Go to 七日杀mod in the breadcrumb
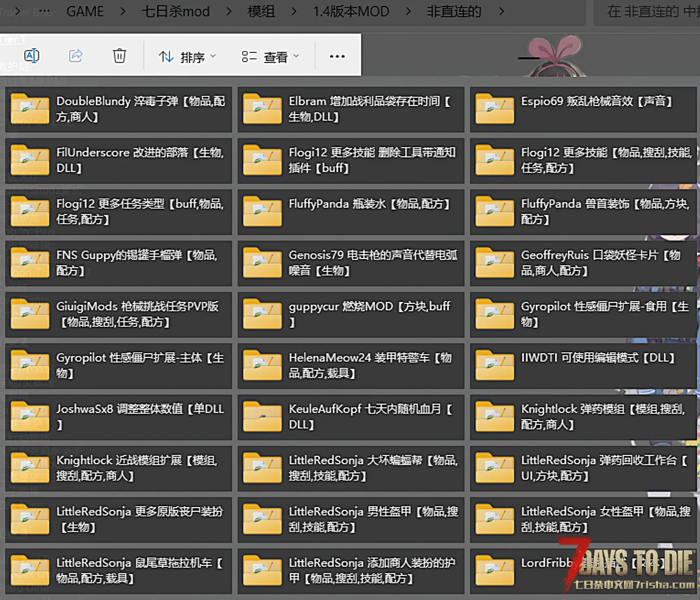700x600 pixels. pos(176,11)
